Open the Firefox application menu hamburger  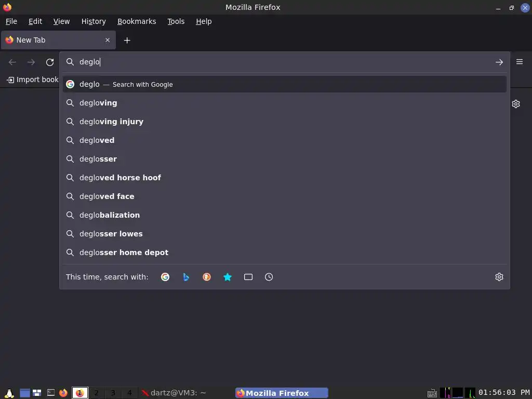click(x=520, y=62)
